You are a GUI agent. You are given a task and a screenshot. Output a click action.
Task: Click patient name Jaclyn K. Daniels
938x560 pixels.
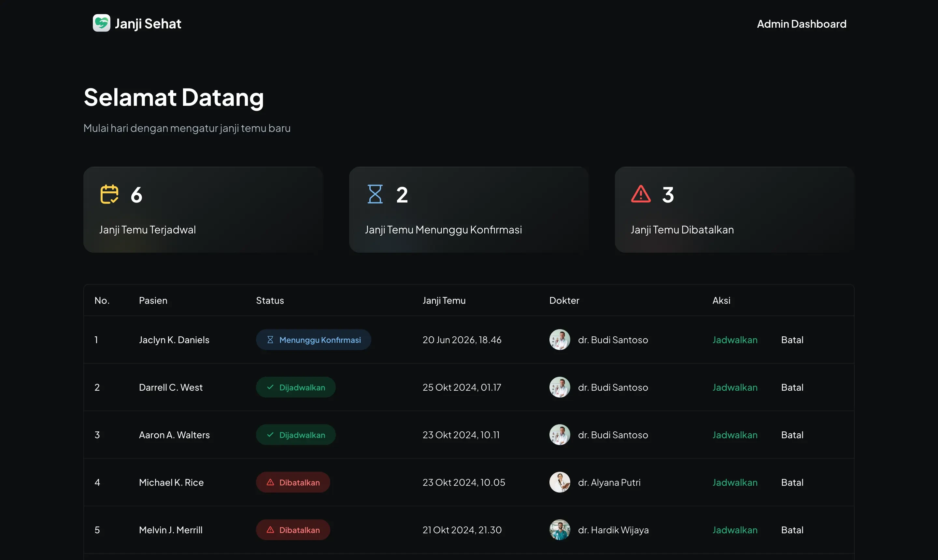(x=174, y=340)
